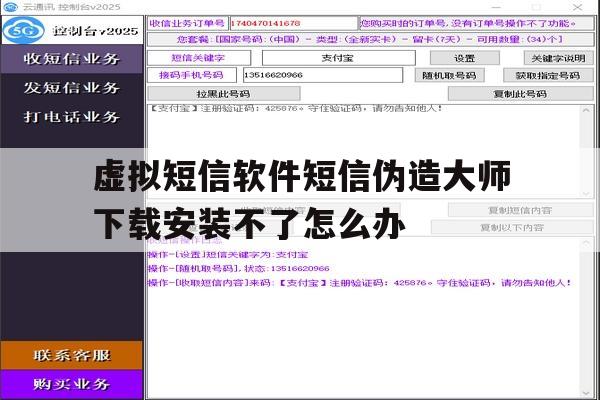Click log line 操作-[随机取号码], 状态
The height and width of the screenshot is (400, 600).
click(238, 268)
